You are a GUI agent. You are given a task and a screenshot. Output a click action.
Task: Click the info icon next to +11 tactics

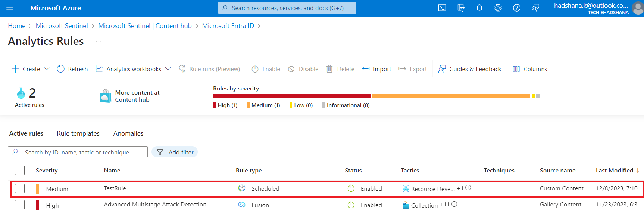(454, 204)
